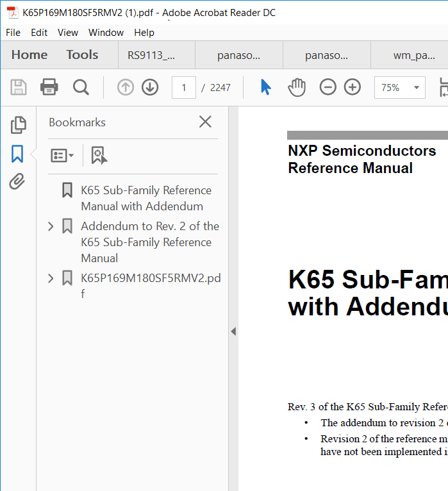The image size is (448, 491).
Task: Activate the Hand pan tool
Action: tap(297, 87)
